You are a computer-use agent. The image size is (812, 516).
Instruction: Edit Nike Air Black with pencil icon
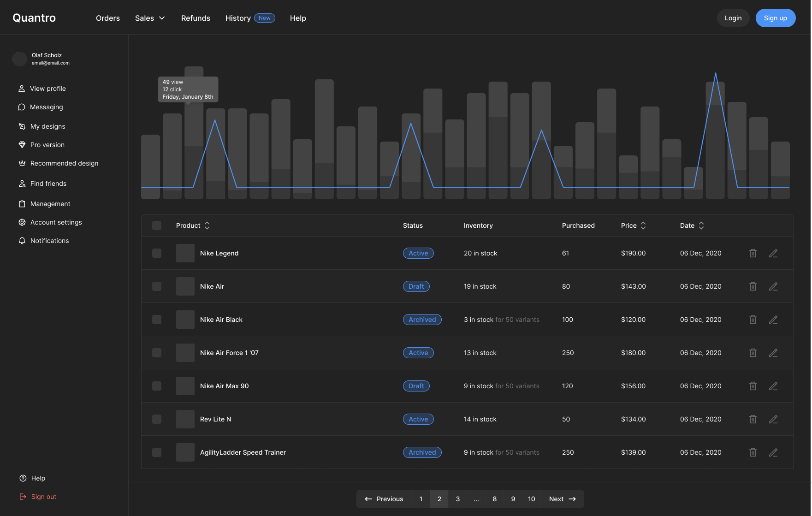773,320
